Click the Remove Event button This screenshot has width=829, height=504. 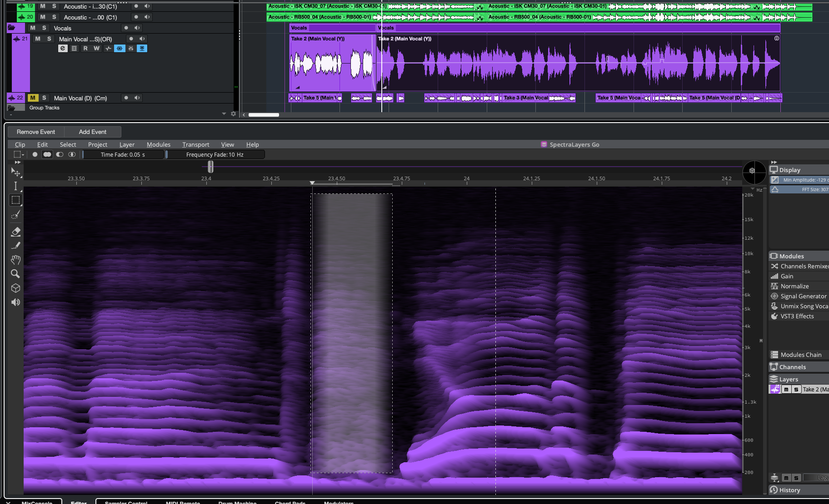tap(36, 132)
